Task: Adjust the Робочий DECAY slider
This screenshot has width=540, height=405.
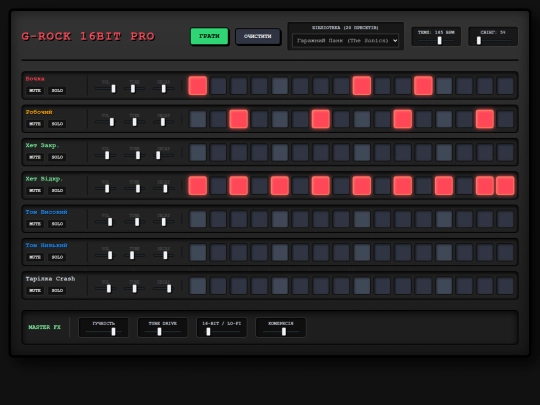Action: point(164,122)
